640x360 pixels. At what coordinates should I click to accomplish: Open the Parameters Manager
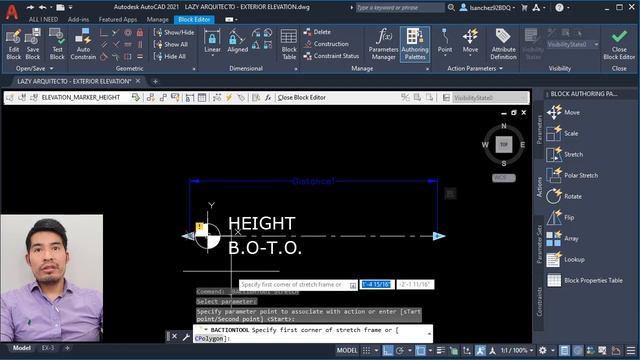[383, 44]
